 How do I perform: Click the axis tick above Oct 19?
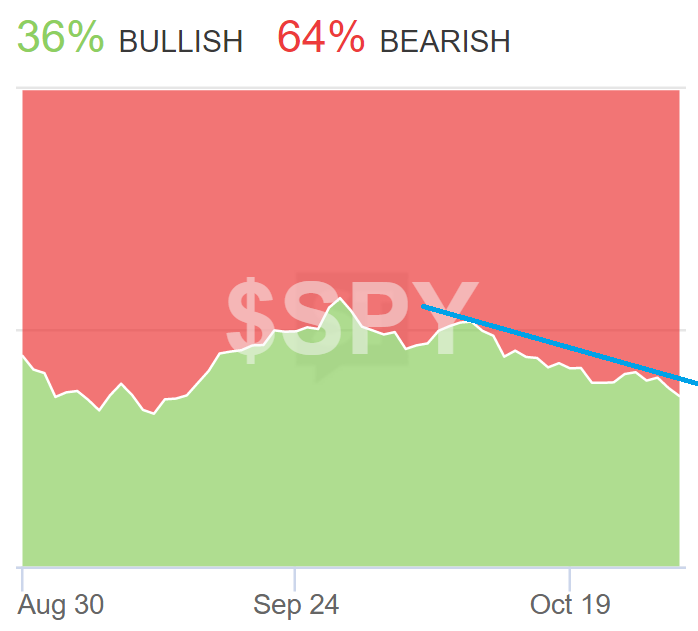569,578
